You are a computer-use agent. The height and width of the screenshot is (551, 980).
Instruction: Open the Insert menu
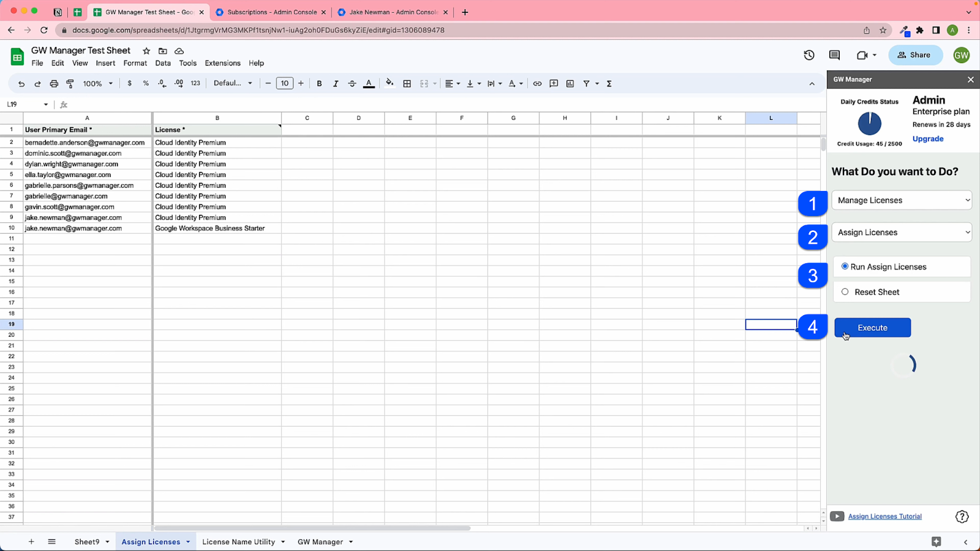105,63
